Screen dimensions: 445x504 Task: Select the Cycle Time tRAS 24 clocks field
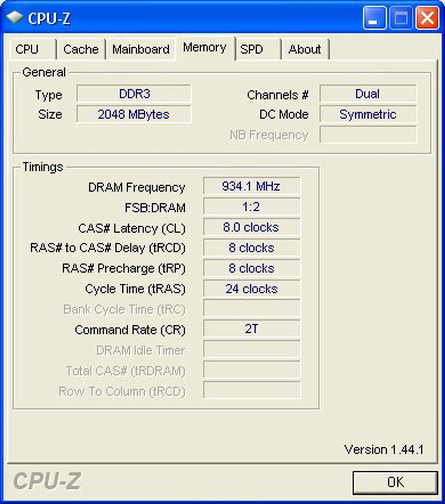(x=251, y=289)
